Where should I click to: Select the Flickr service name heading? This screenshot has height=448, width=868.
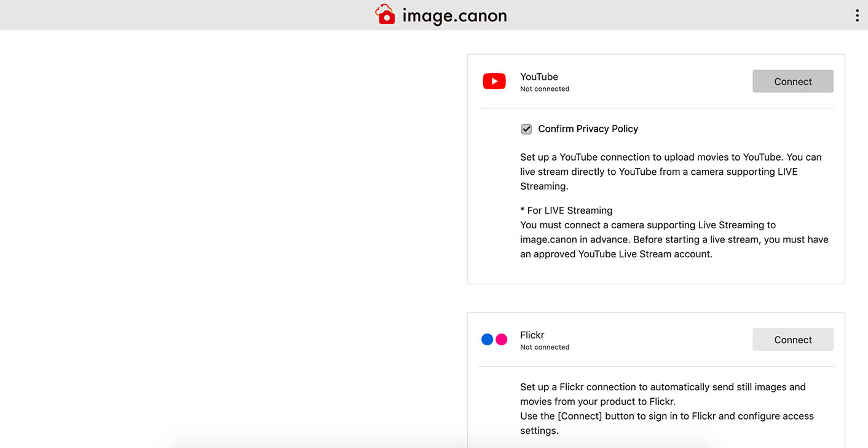point(532,335)
